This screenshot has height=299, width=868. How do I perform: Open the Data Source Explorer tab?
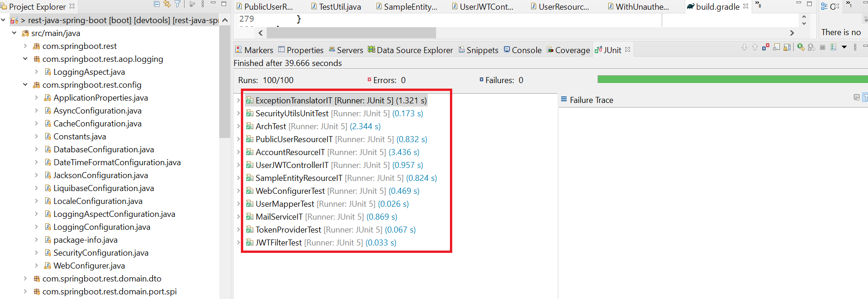click(x=410, y=50)
